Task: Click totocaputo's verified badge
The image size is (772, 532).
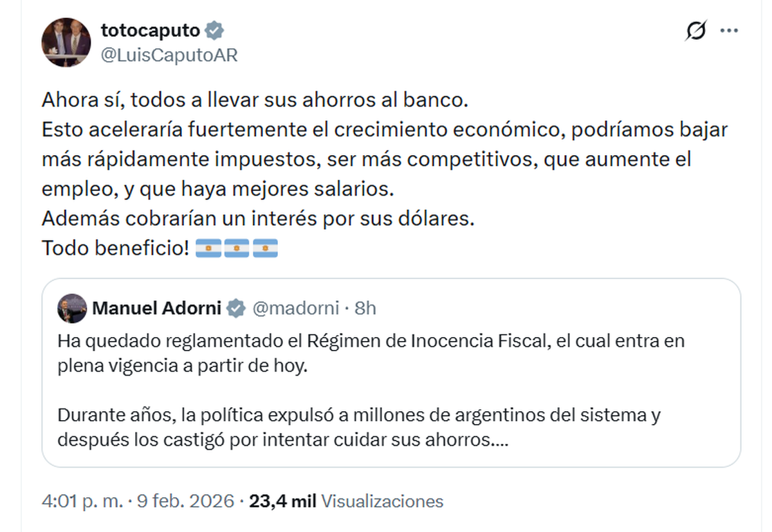Action: (214, 30)
